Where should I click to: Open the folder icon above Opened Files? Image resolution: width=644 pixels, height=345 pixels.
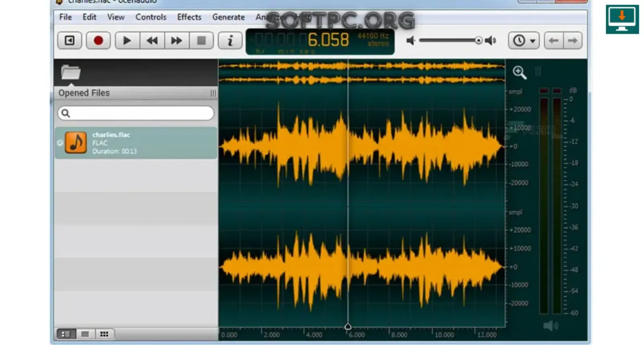click(71, 73)
